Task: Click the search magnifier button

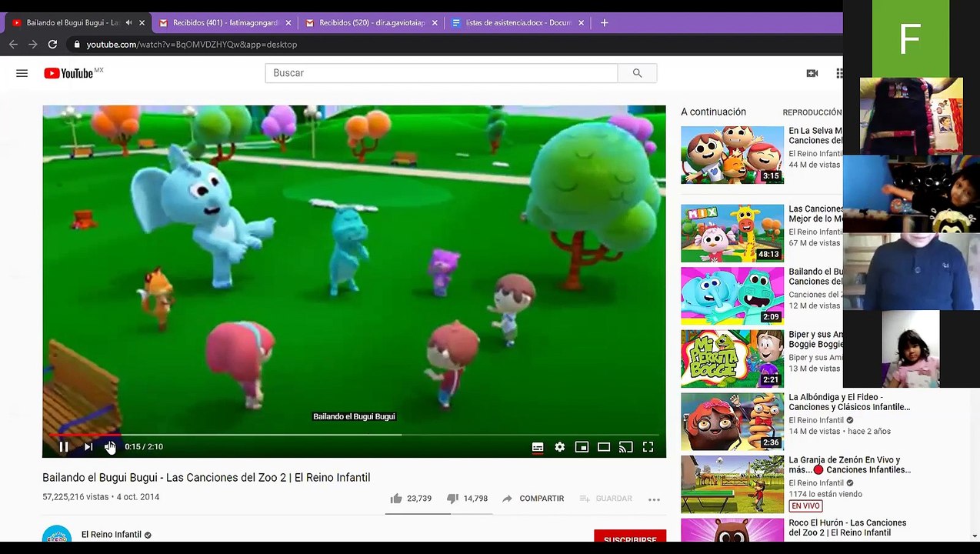Action: [x=637, y=73]
